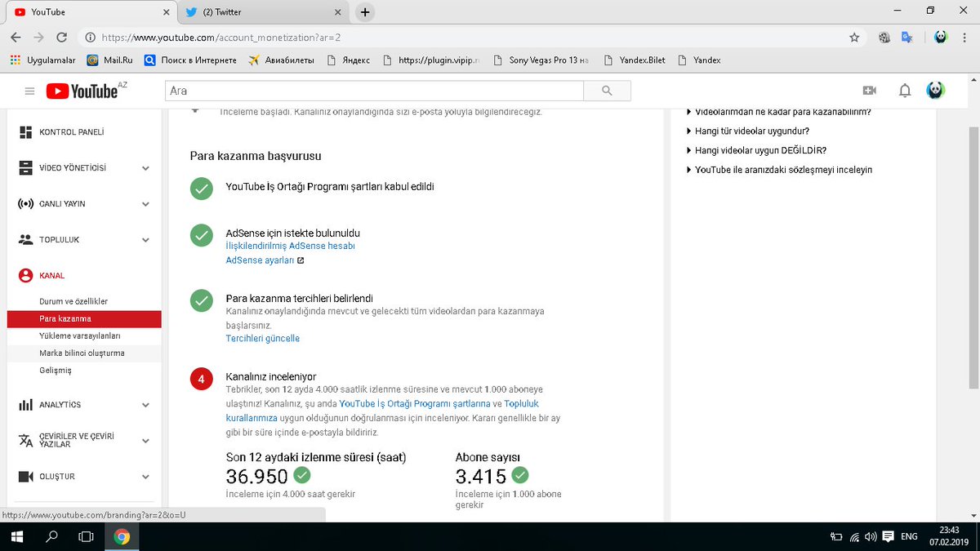
Task: Open Task View on the taskbar
Action: coord(86,536)
